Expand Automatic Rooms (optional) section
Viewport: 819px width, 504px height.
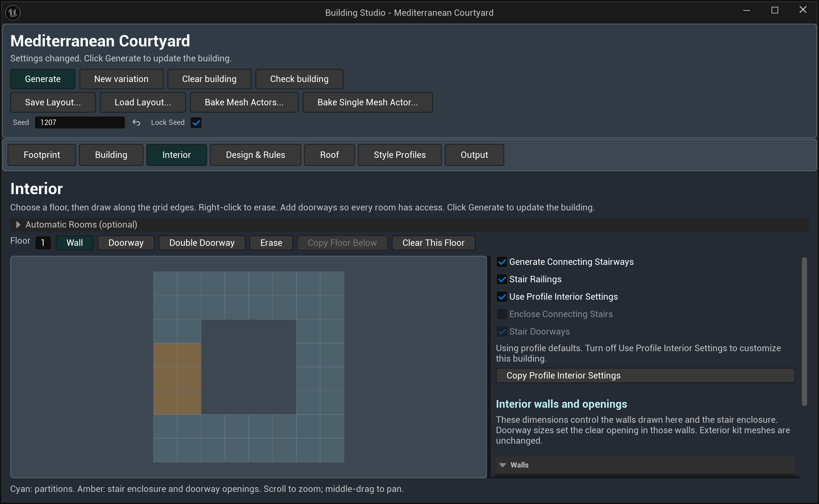click(409, 225)
